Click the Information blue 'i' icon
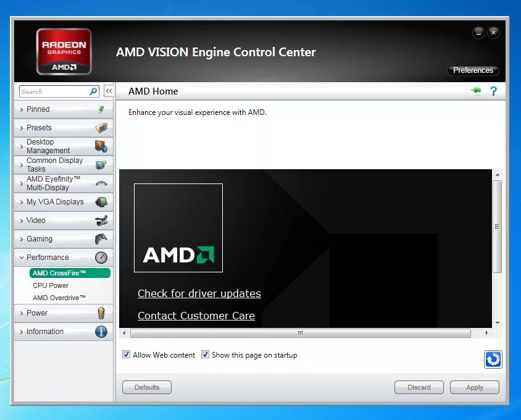The image size is (521, 420). (101, 332)
